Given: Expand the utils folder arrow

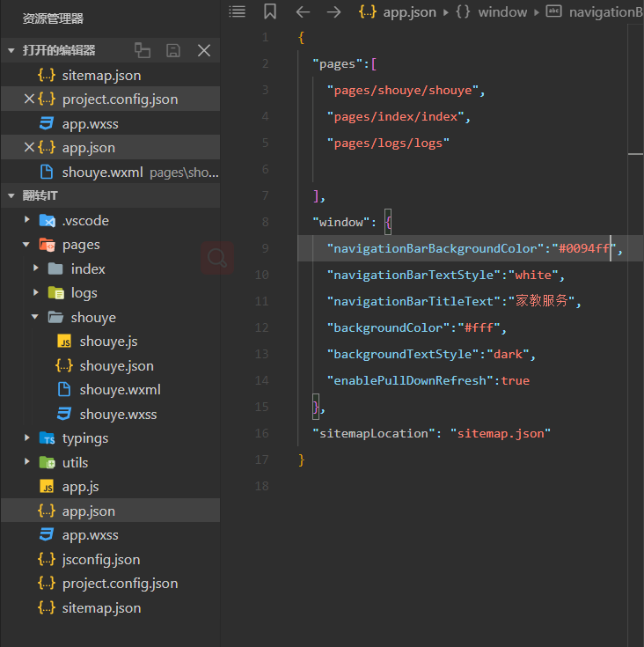Looking at the screenshot, I should (x=27, y=462).
